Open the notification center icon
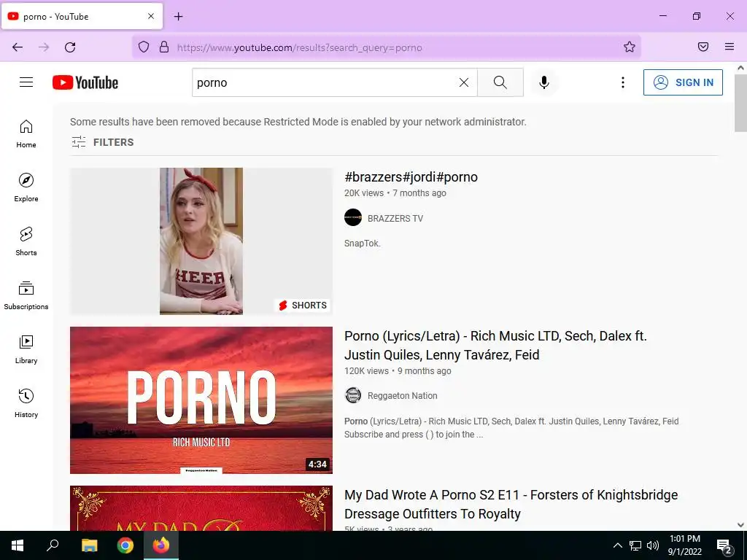 (724, 546)
